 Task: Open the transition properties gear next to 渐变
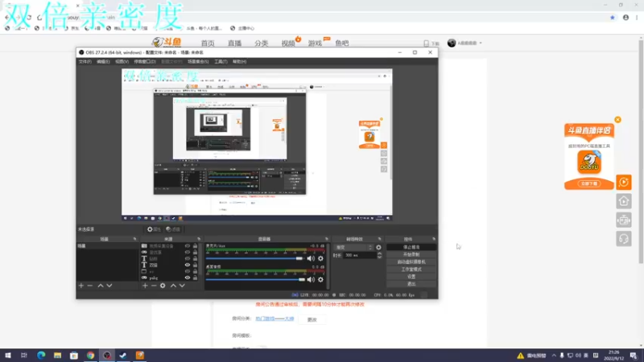tap(378, 248)
